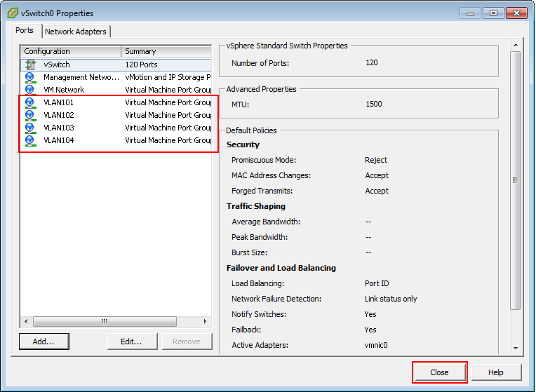Sort the list by the Summary column header
536x392 pixels.
pos(166,51)
